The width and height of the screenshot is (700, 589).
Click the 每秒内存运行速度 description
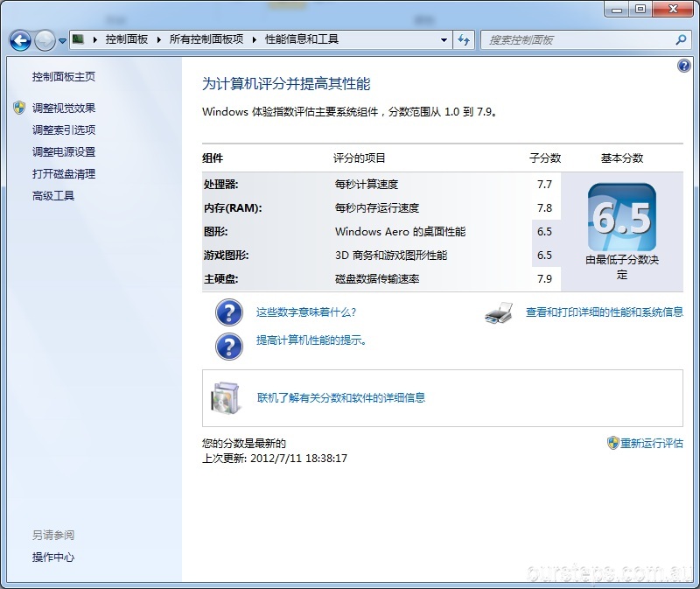coord(377,207)
